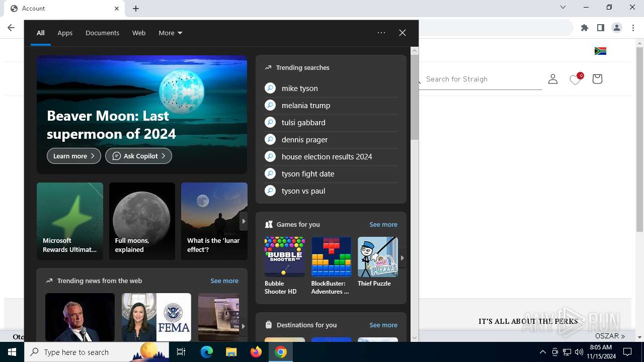
Task: Close the Account browser tab
Action: [x=117, y=8]
